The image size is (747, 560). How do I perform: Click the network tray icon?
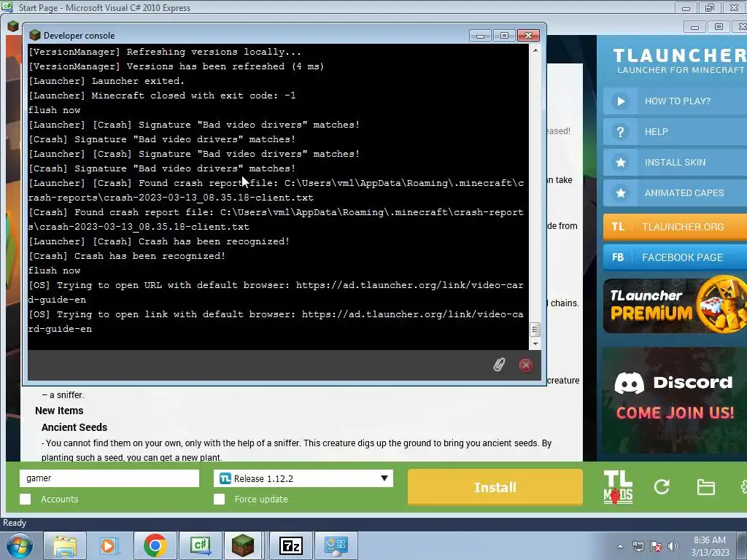[638, 546]
